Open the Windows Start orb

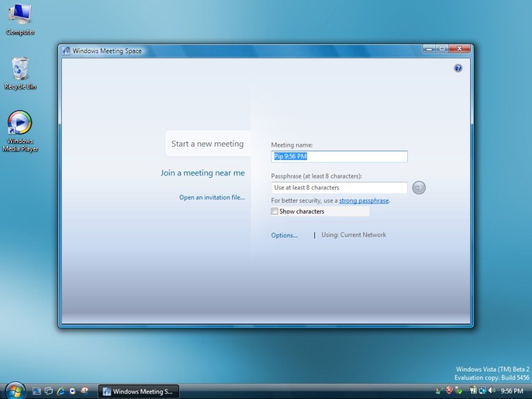15,391
